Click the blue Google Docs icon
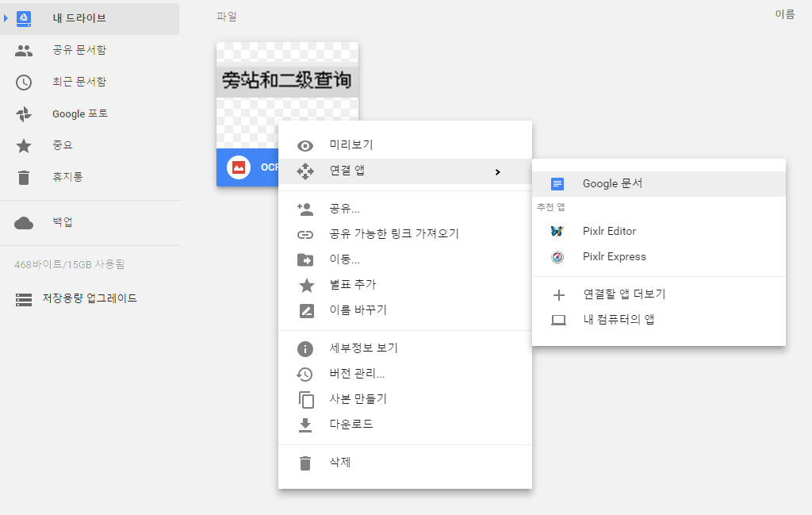Screen dimensions: 812x515 point(557,184)
